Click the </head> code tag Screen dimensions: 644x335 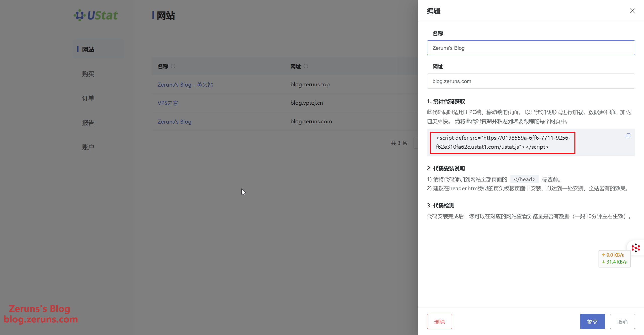(x=525, y=179)
